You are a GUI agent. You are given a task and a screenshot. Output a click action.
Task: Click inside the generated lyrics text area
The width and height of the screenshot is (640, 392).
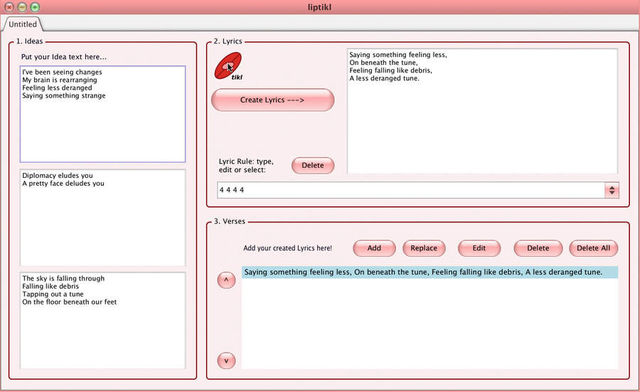(x=482, y=111)
